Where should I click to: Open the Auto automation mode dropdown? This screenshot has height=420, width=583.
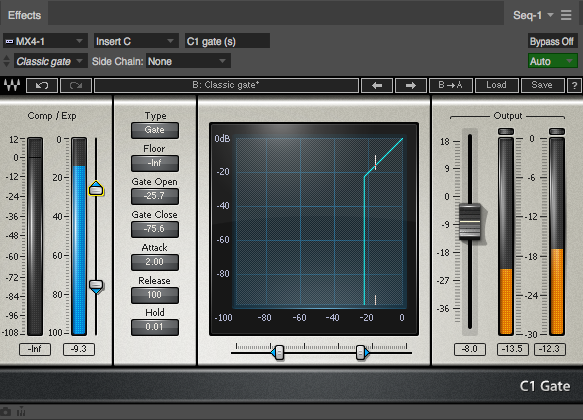(x=553, y=61)
